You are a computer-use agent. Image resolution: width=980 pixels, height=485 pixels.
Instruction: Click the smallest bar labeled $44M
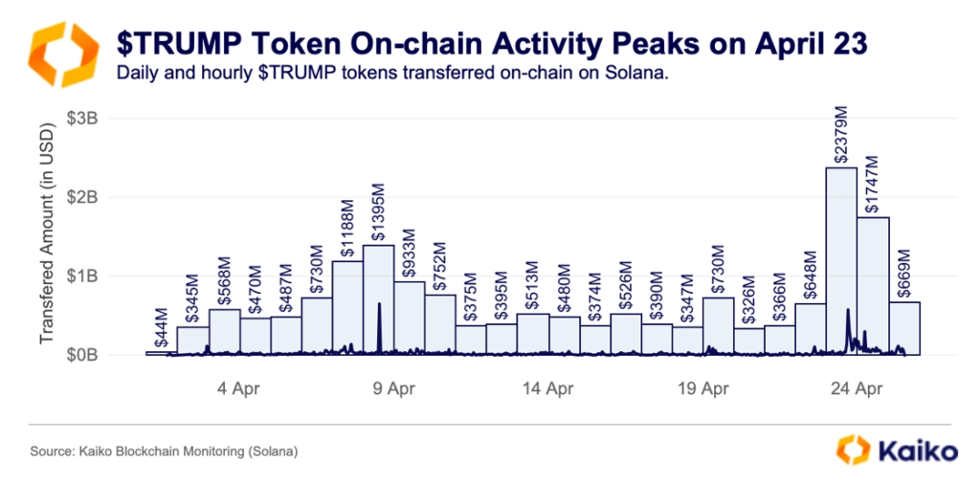pos(161,352)
